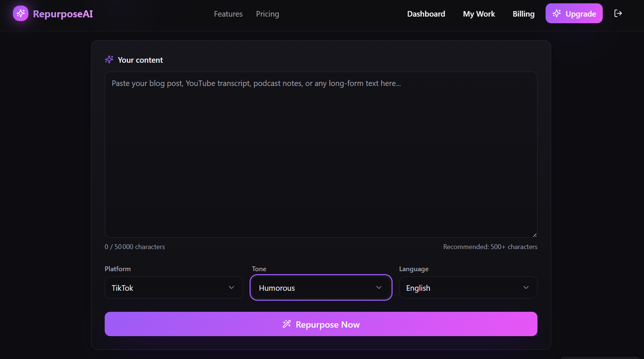Click the Language field label
The height and width of the screenshot is (359, 644).
click(x=414, y=269)
